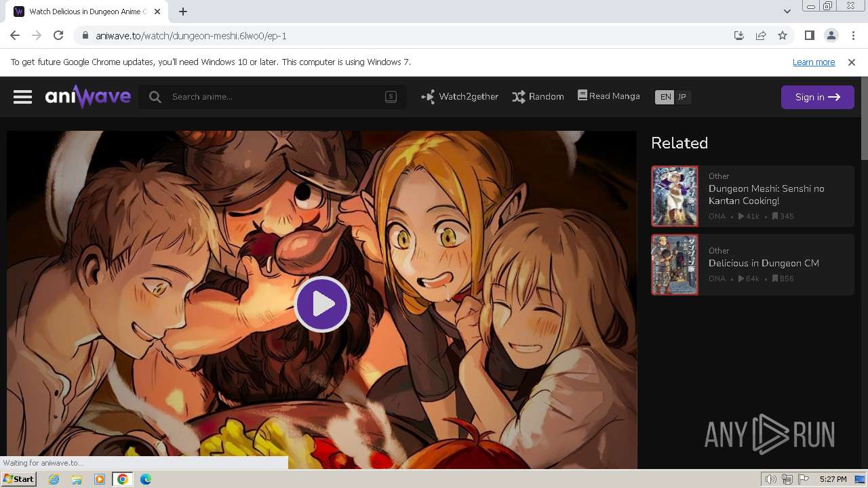Open Delicious in Dungeon CM thumbnail
Viewport: 868px width, 488px height.
(675, 264)
